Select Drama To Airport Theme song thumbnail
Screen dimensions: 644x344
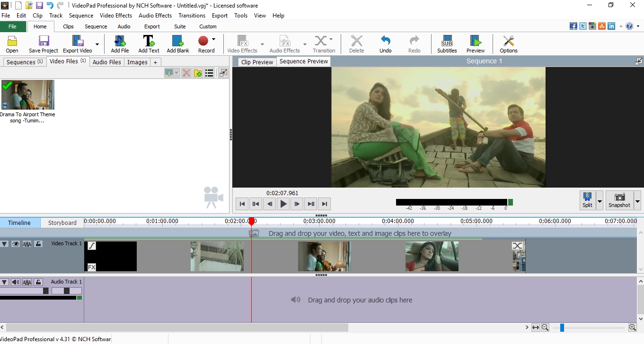[28, 95]
